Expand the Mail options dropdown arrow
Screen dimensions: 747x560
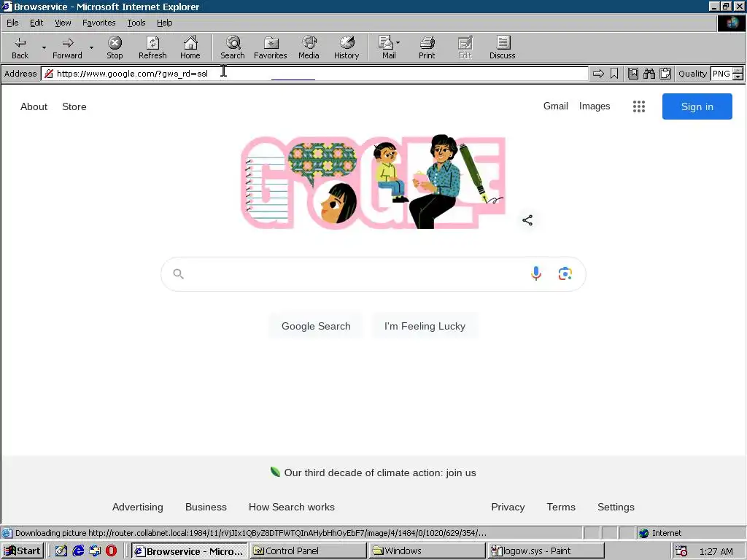(398, 42)
